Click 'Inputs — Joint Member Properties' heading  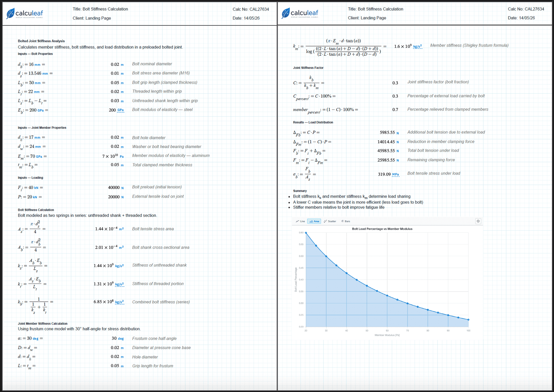coord(42,127)
